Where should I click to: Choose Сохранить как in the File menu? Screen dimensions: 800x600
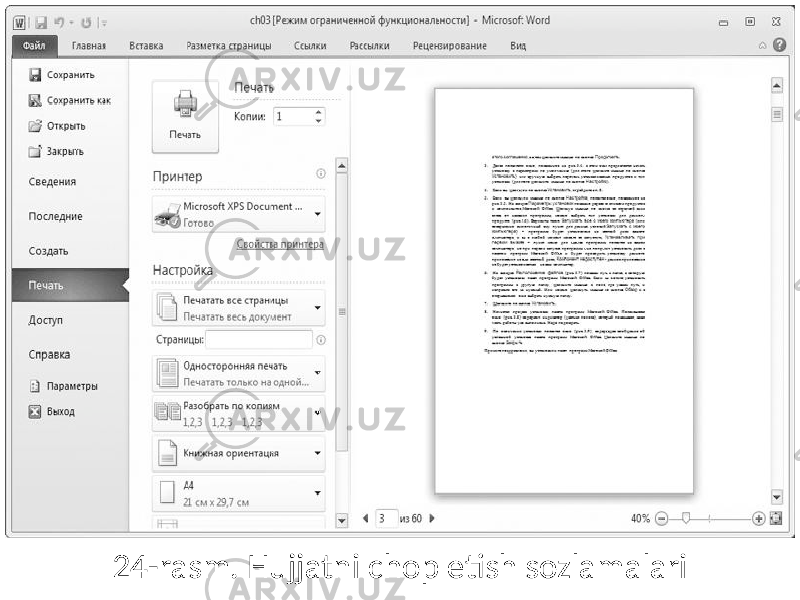pyautogui.click(x=70, y=101)
